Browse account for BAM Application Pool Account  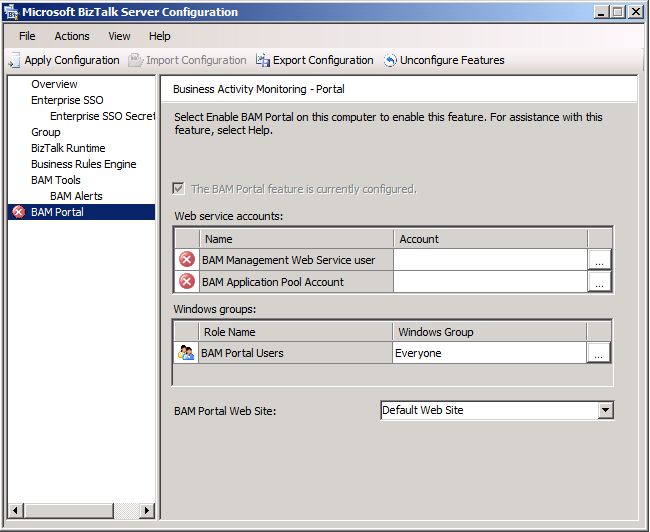[x=599, y=282]
